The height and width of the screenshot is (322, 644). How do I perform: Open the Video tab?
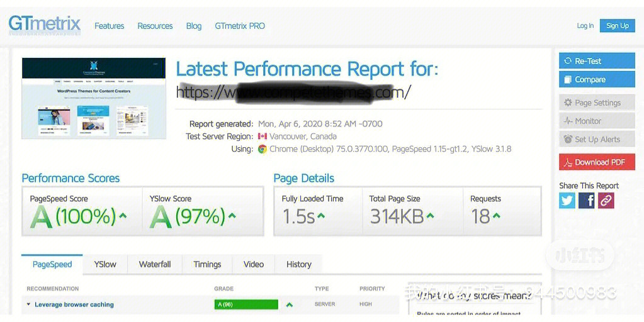pyautogui.click(x=254, y=265)
